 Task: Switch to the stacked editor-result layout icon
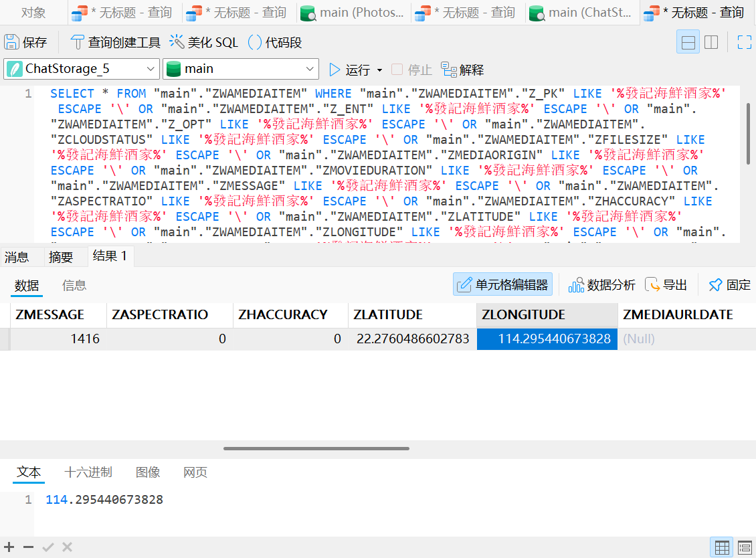tap(688, 42)
